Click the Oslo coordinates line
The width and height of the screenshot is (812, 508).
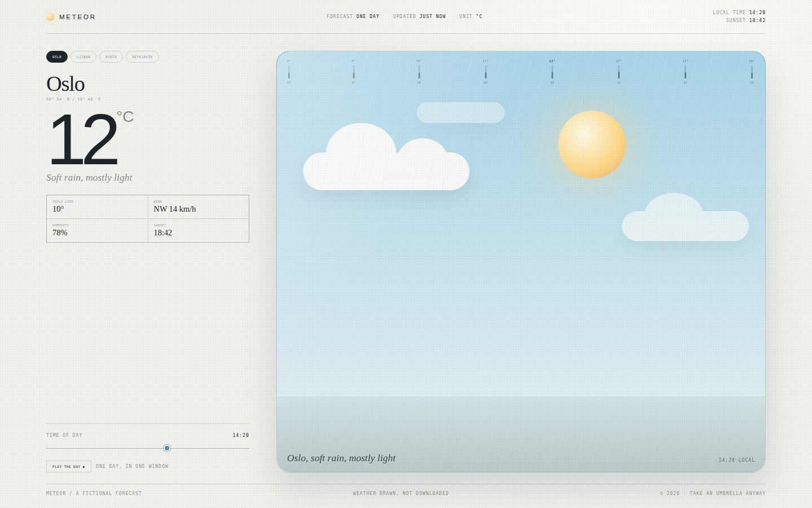pos(74,99)
